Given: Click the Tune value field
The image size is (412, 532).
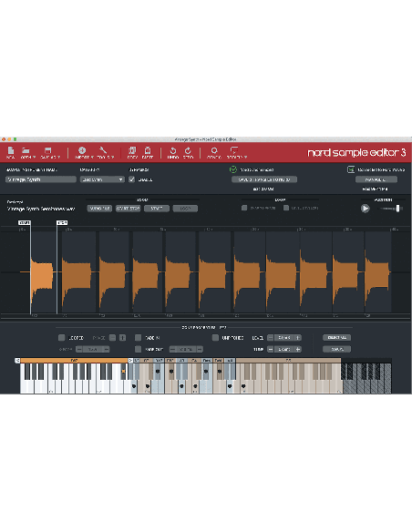Looking at the screenshot, I should coord(284,349).
